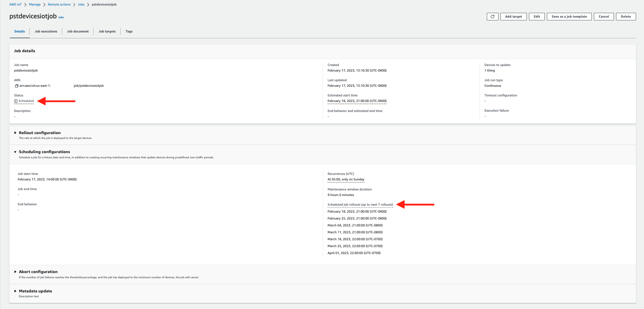Image resolution: width=644 pixels, height=309 pixels.
Task: Click the March 11, 2023 rollout entry
Action: click(355, 232)
